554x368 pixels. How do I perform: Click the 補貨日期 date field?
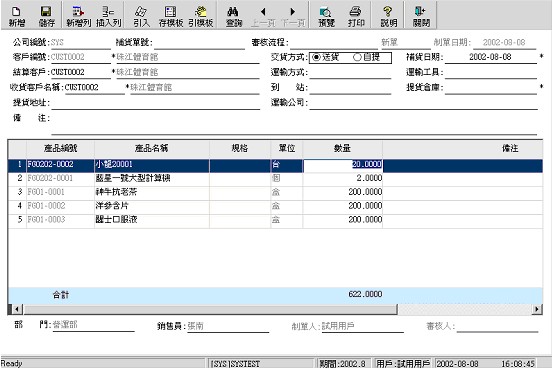coord(491,57)
